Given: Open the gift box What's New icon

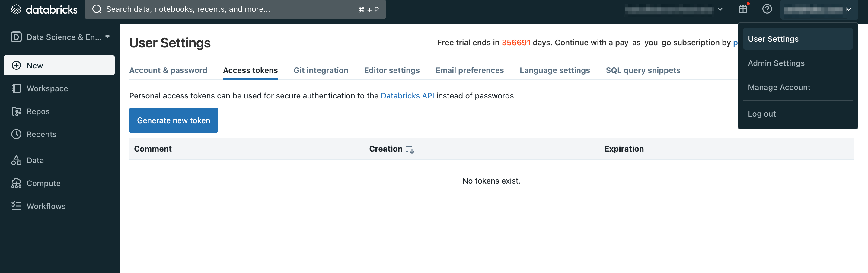Looking at the screenshot, I should click(x=743, y=9).
